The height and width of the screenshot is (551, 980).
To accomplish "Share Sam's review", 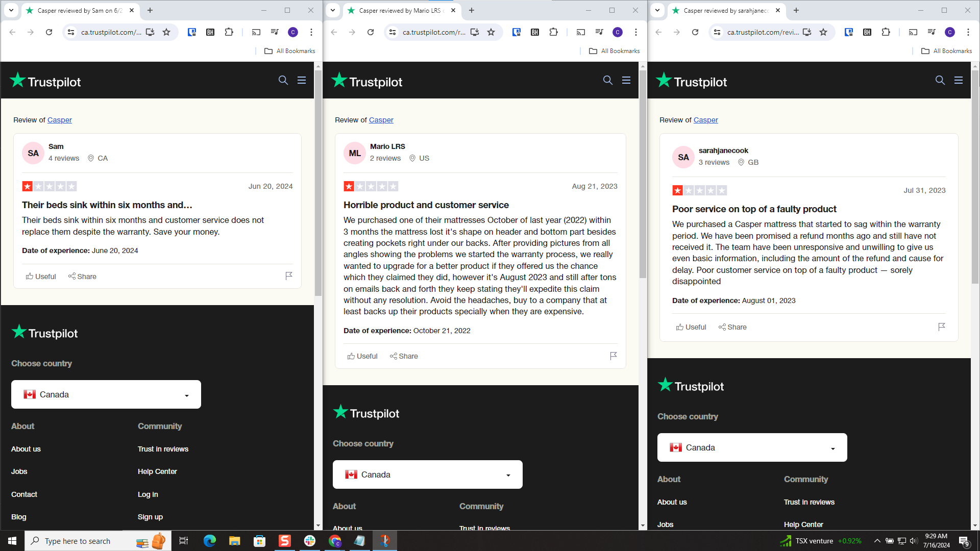I will (82, 277).
